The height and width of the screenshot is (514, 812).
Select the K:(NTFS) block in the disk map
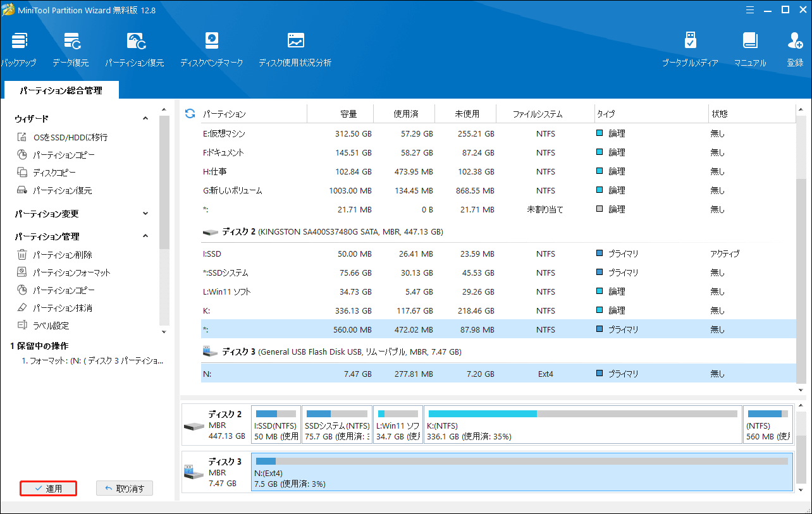582,425
